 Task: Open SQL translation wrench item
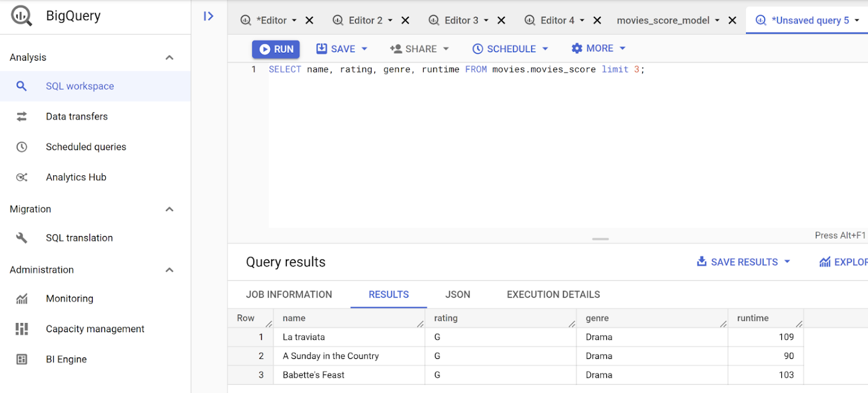(22, 238)
